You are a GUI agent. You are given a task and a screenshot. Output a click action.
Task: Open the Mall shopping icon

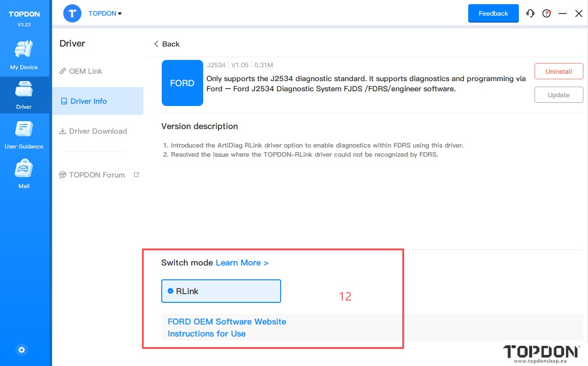(24, 169)
